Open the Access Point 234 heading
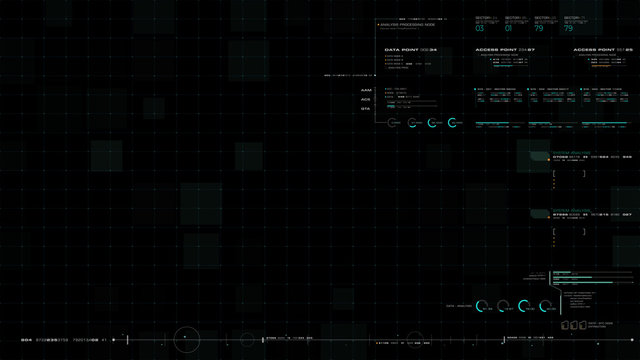This screenshot has height=360, width=640. tap(505, 50)
